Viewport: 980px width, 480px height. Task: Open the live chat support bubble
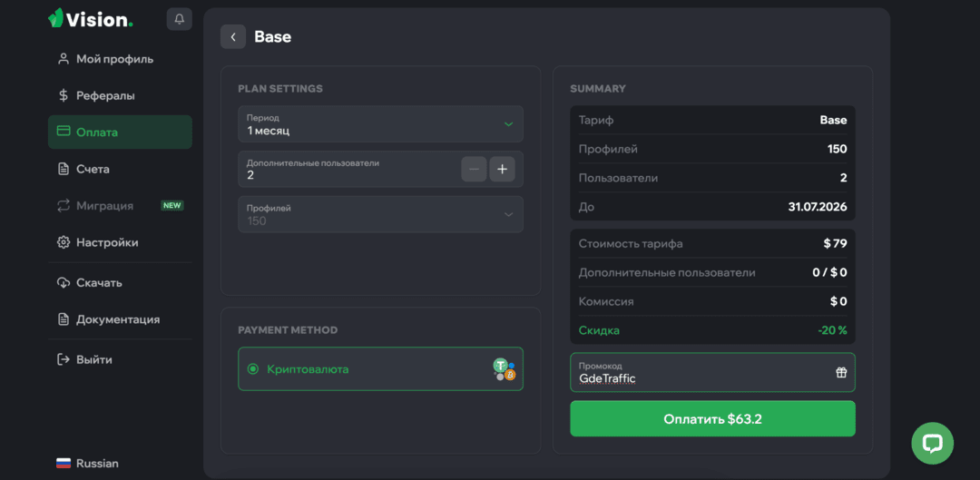[933, 443]
